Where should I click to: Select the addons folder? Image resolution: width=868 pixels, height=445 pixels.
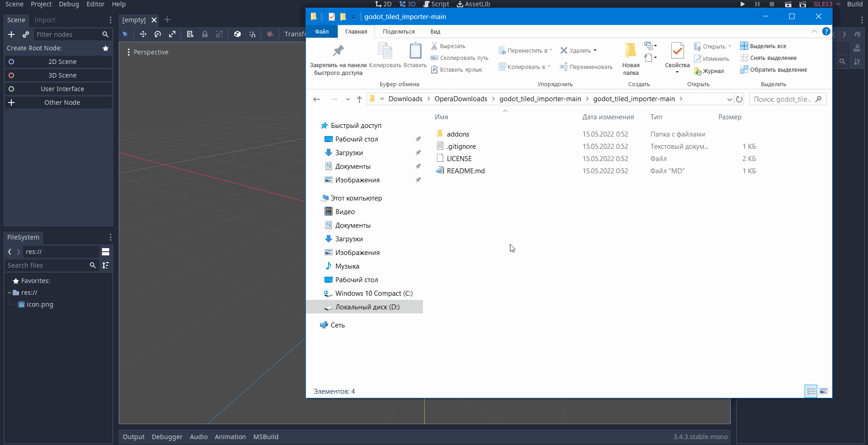[458, 134]
